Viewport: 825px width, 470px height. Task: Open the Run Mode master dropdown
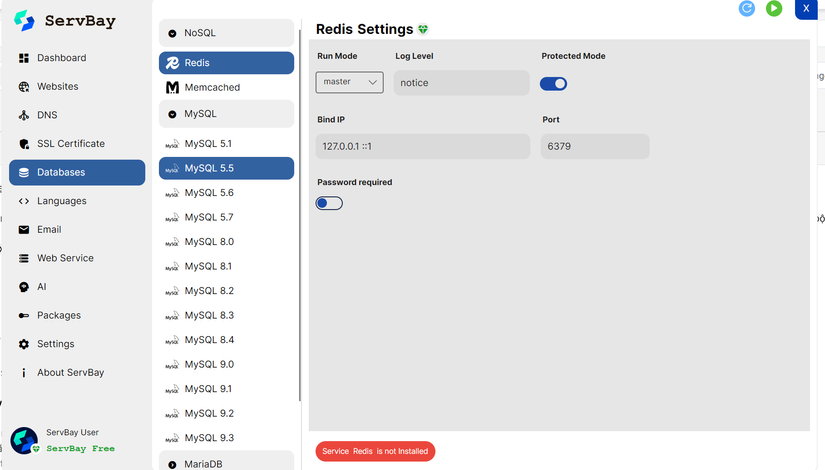349,82
